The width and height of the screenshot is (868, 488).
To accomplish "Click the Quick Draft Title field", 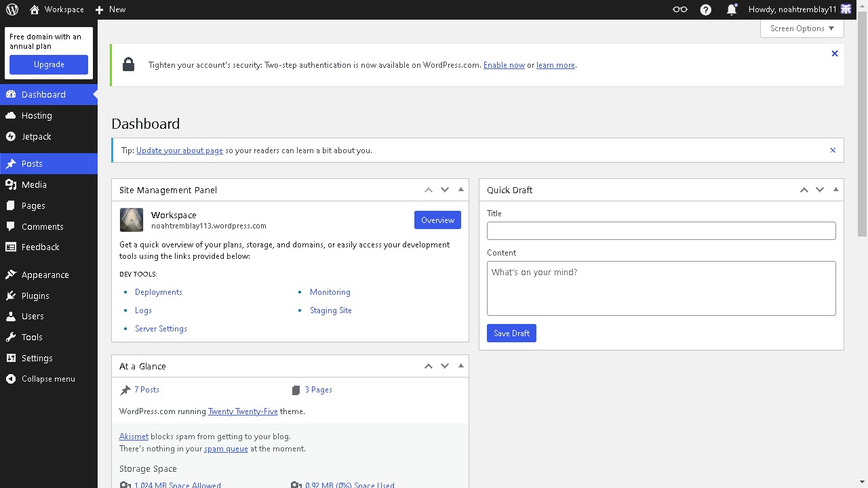I will (661, 230).
